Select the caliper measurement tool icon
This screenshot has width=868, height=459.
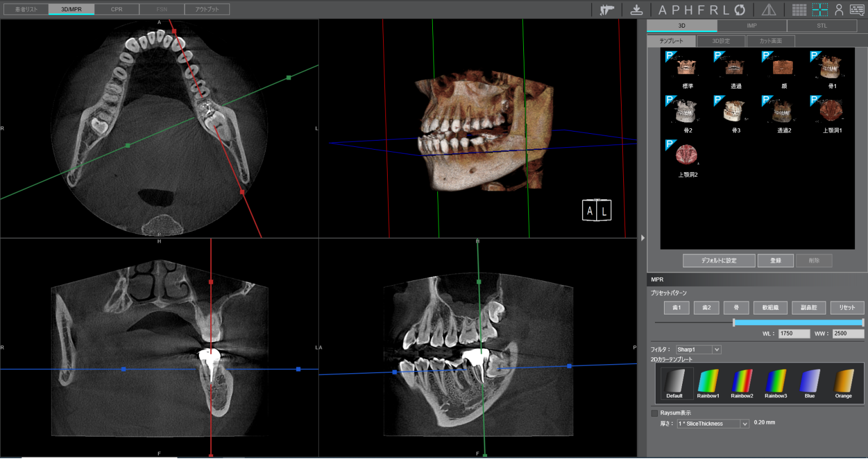pos(607,10)
